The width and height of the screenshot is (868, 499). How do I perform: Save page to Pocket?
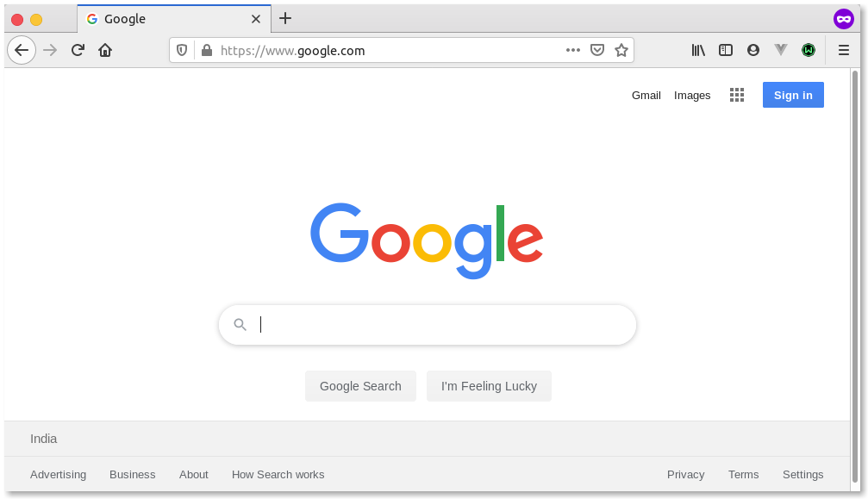click(x=597, y=50)
